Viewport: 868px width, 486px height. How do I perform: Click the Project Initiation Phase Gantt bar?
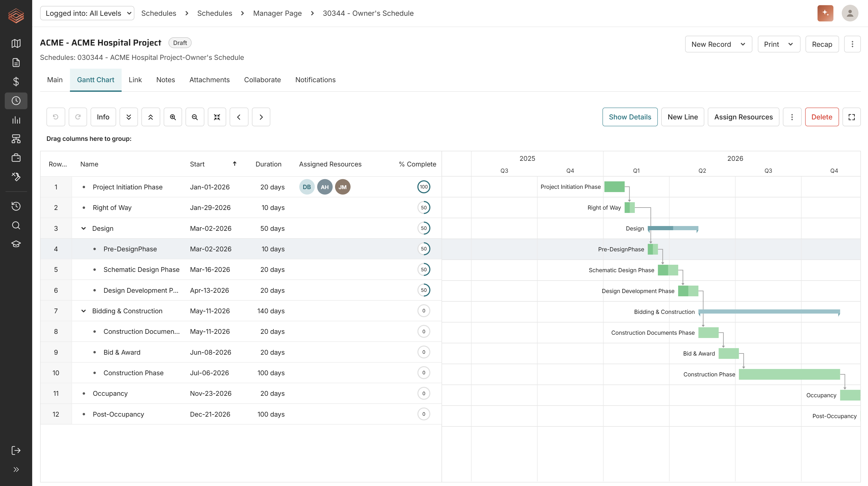[614, 187]
